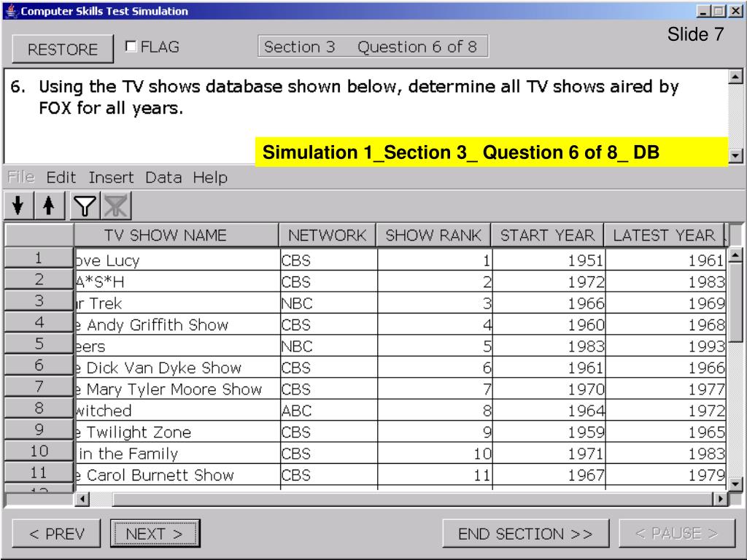Click latest year 1979 cell
This screenshot has height=560, width=747.
pyautogui.click(x=665, y=474)
